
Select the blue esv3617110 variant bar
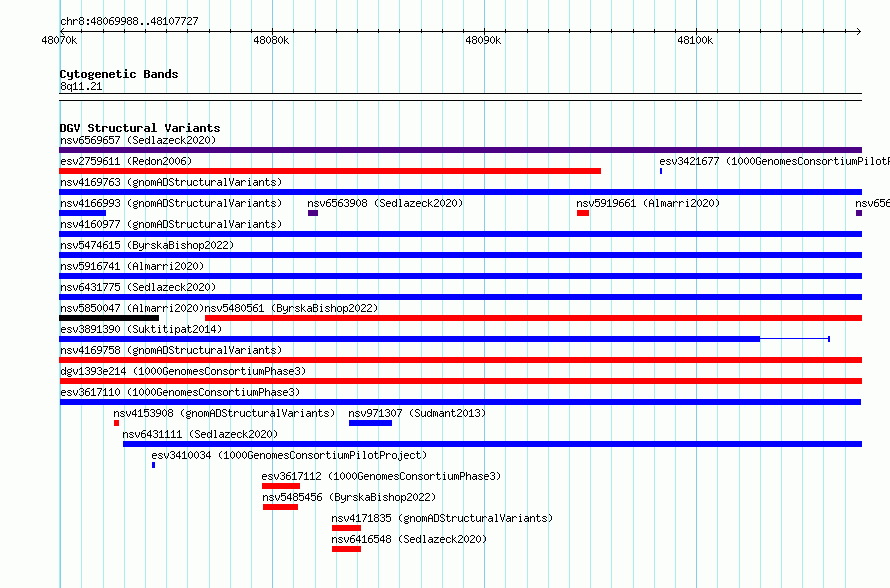coord(460,402)
